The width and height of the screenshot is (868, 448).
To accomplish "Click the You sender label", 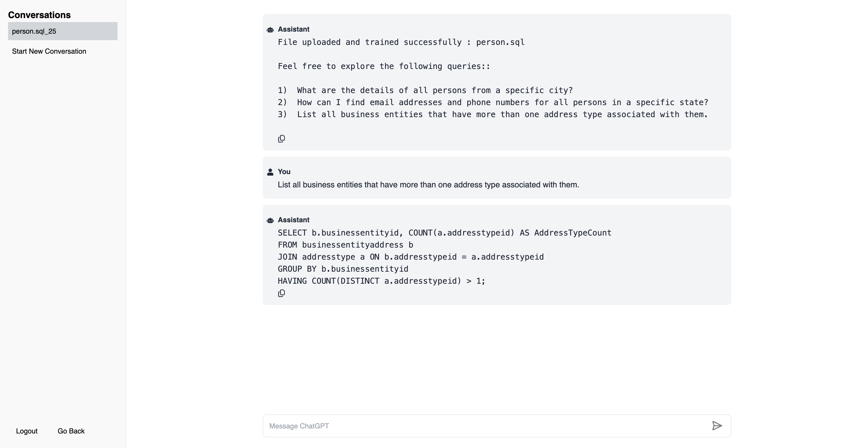I will pos(284,172).
